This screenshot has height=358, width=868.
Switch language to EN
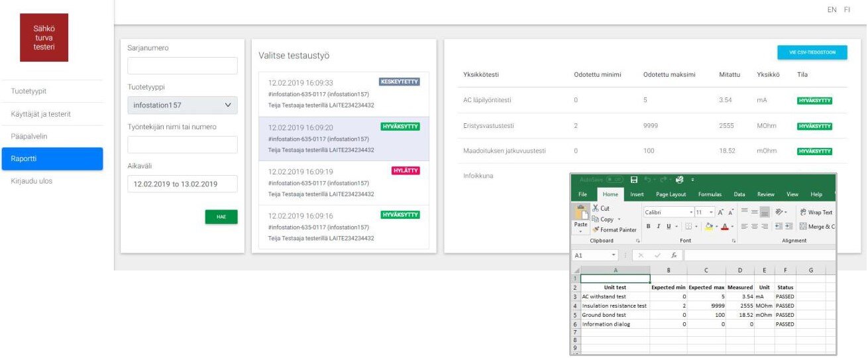(x=832, y=10)
